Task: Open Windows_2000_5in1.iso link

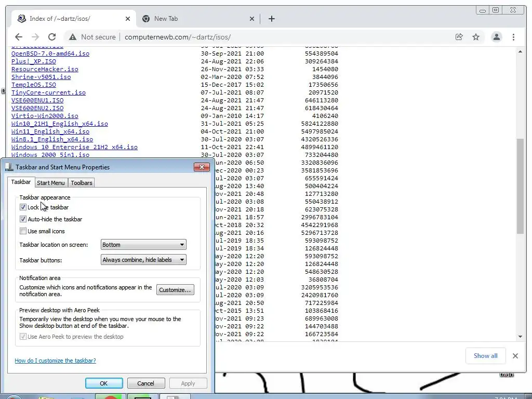Action: point(50,155)
